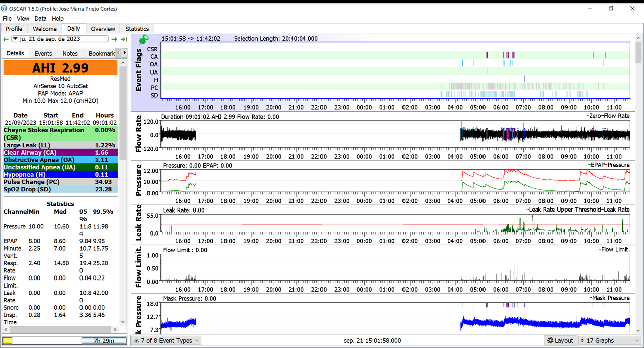Open the Notes tab

(x=70, y=53)
